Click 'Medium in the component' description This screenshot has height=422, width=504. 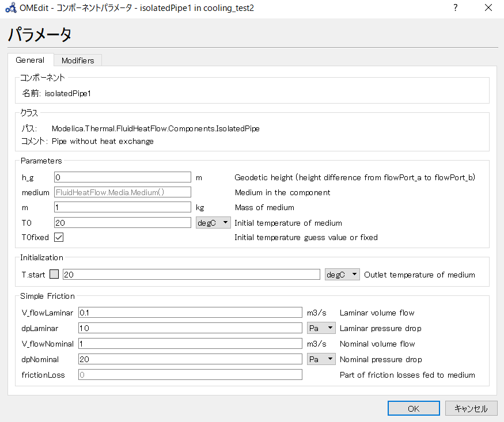pyautogui.click(x=283, y=192)
